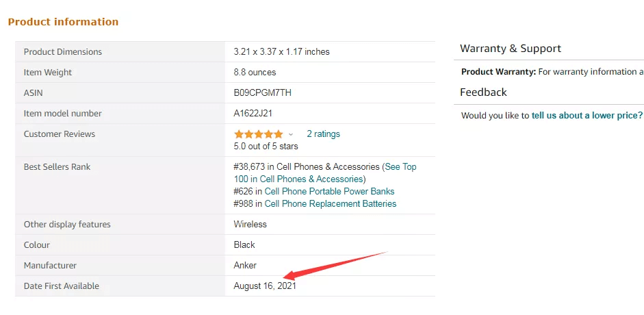Click the Best Sellers Rank row label
Viewport: 644px width, 315px height.
[x=57, y=167]
